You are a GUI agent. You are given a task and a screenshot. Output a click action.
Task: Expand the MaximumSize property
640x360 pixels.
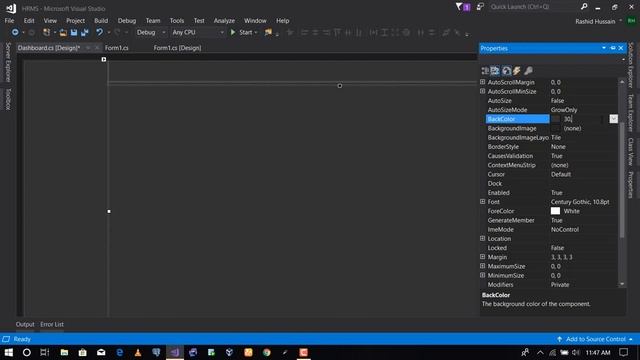pos(482,266)
